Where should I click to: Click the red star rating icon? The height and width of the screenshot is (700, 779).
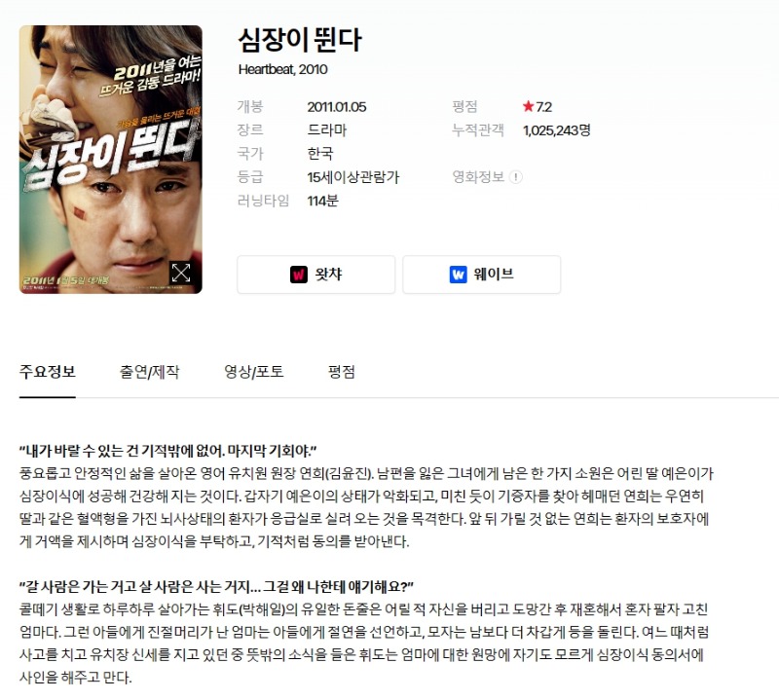click(528, 106)
